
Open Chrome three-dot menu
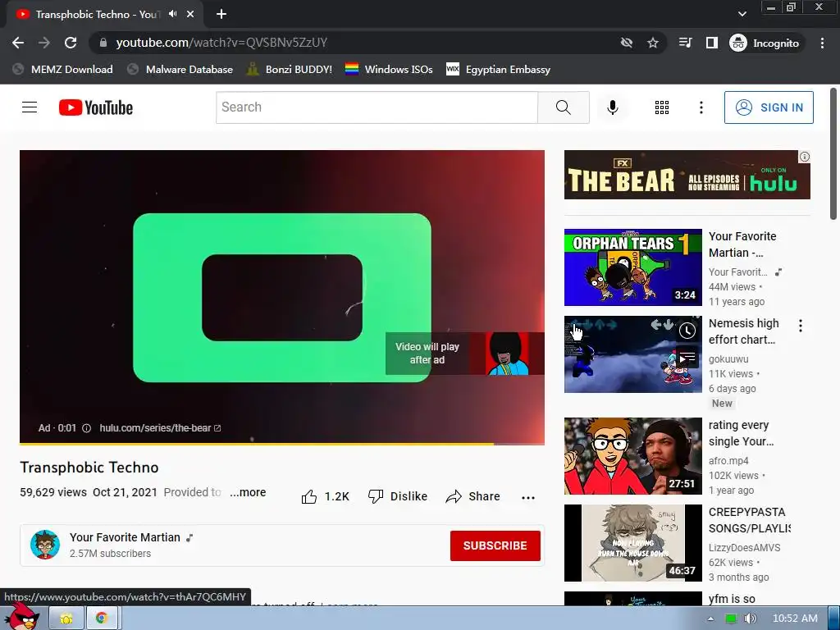pos(822,43)
